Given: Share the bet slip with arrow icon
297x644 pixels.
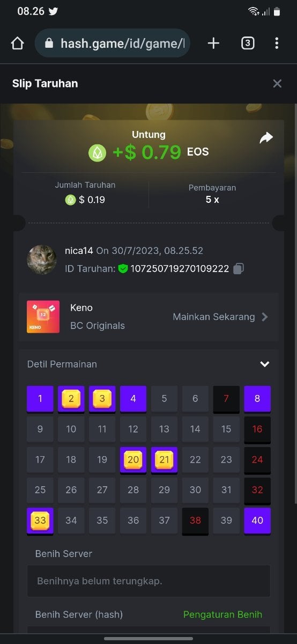Looking at the screenshot, I should 266,138.
